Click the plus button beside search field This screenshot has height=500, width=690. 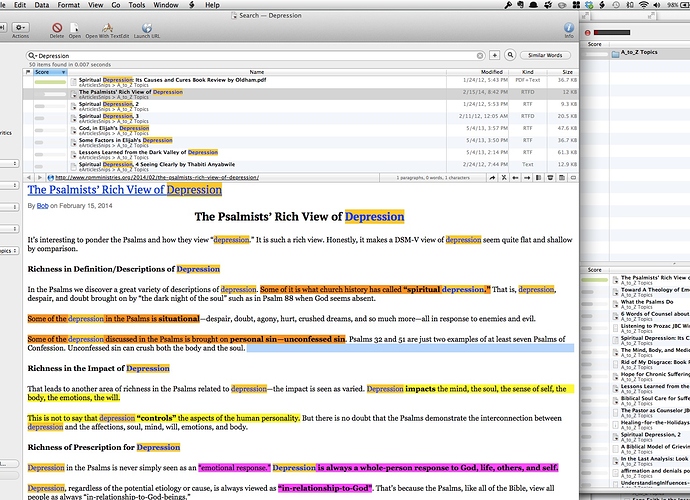pos(495,55)
